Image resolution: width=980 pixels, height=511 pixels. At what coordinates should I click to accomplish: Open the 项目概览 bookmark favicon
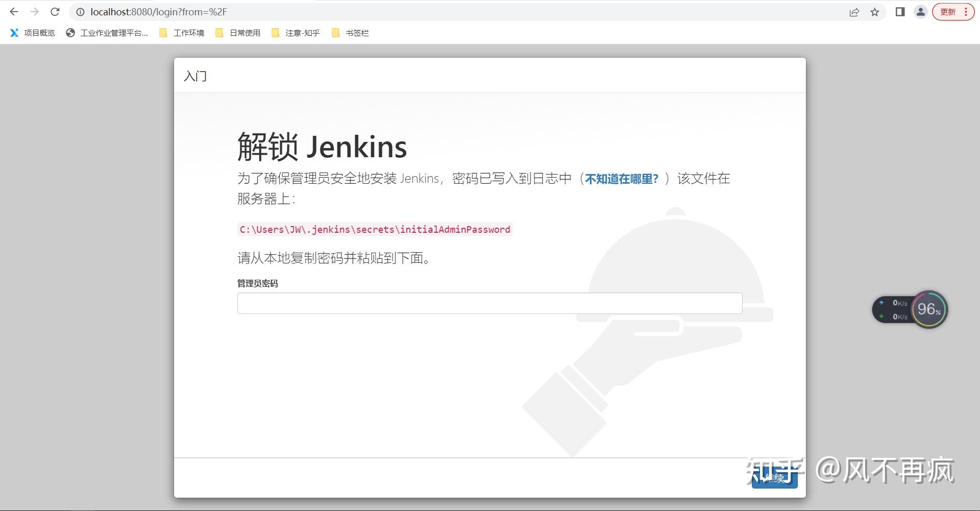click(14, 33)
